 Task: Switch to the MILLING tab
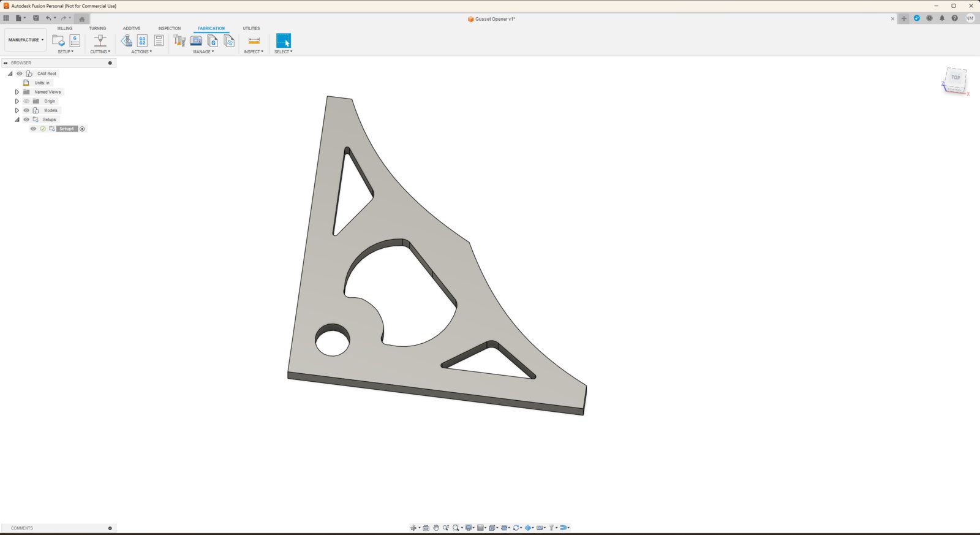(x=65, y=28)
